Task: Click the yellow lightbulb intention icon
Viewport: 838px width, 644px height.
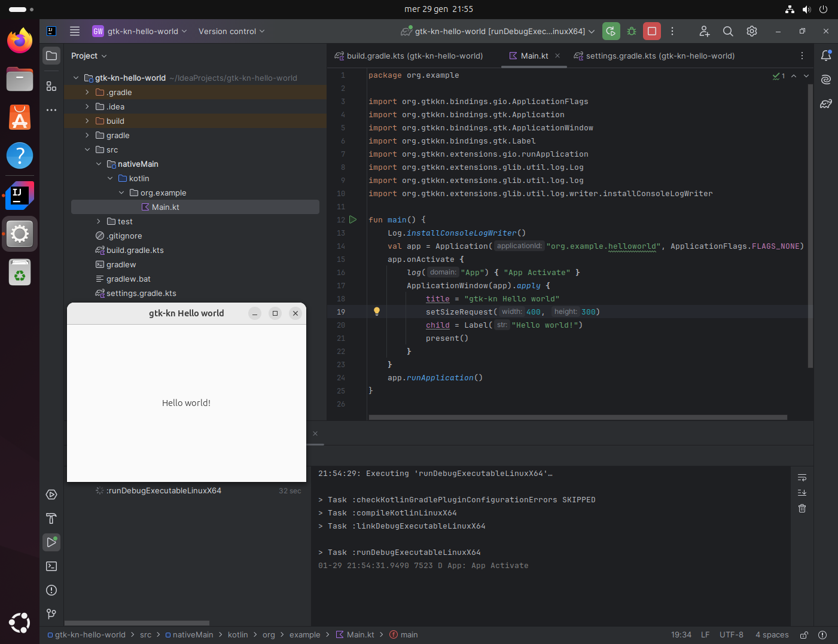Action: tap(377, 312)
